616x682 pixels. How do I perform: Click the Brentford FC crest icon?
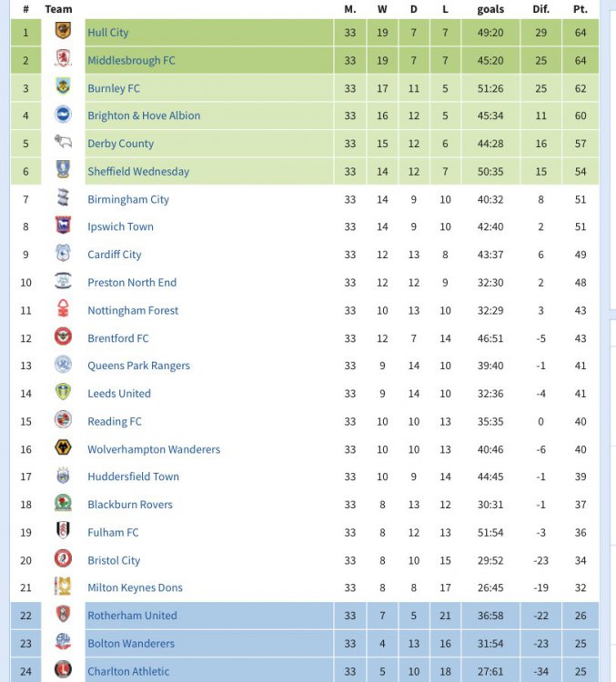pos(63,338)
